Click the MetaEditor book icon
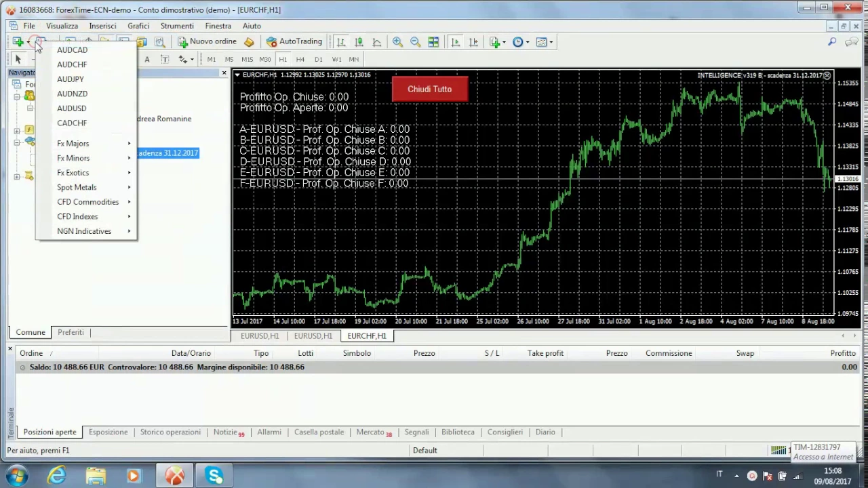This screenshot has height=488, width=868. [x=249, y=42]
